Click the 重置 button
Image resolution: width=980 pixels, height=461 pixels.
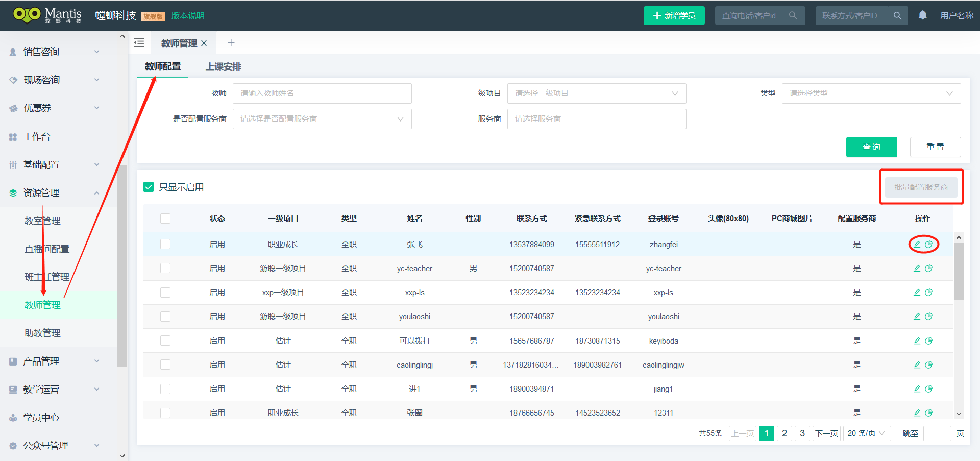tap(935, 147)
